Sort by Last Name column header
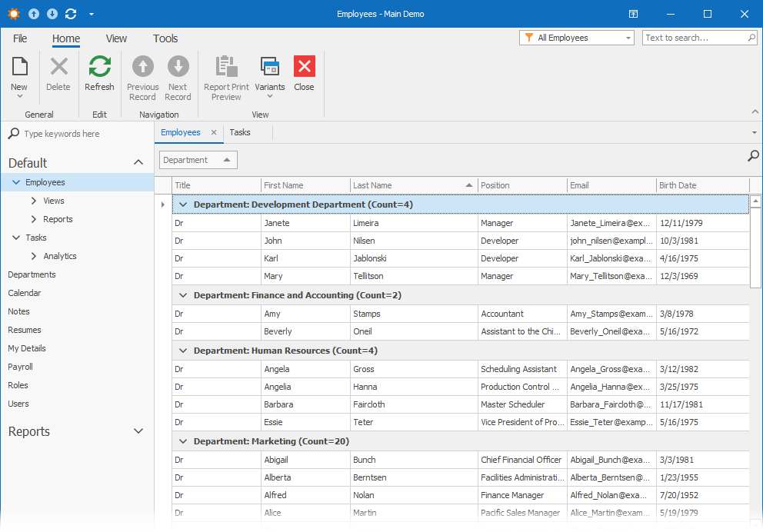The image size is (763, 532). tap(414, 185)
